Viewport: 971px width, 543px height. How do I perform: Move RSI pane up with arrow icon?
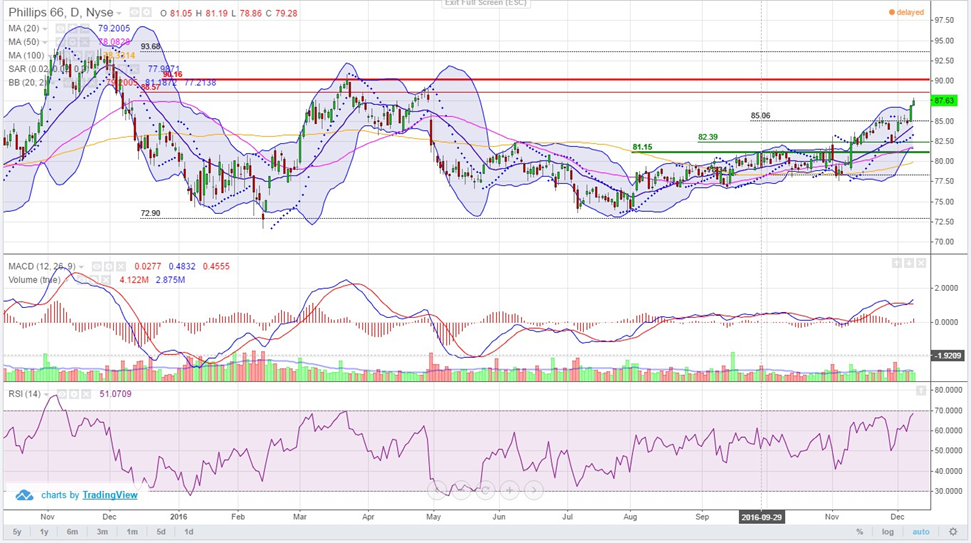[921, 391]
